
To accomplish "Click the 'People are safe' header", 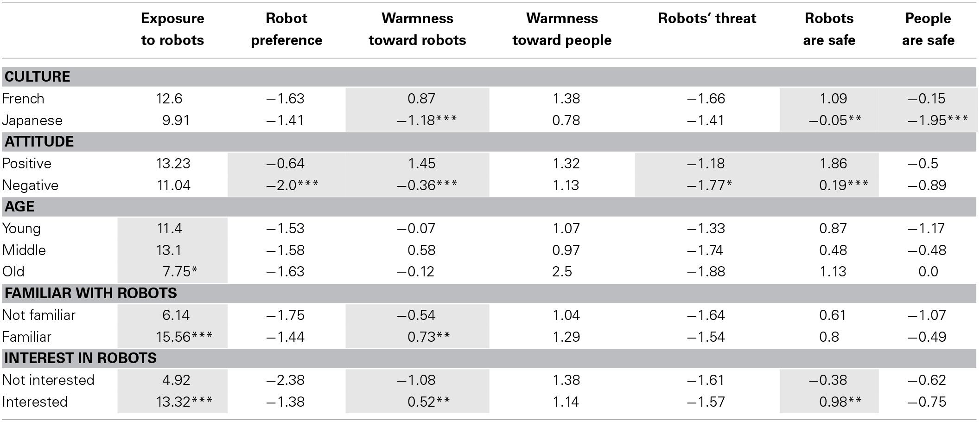I will pyautogui.click(x=928, y=29).
